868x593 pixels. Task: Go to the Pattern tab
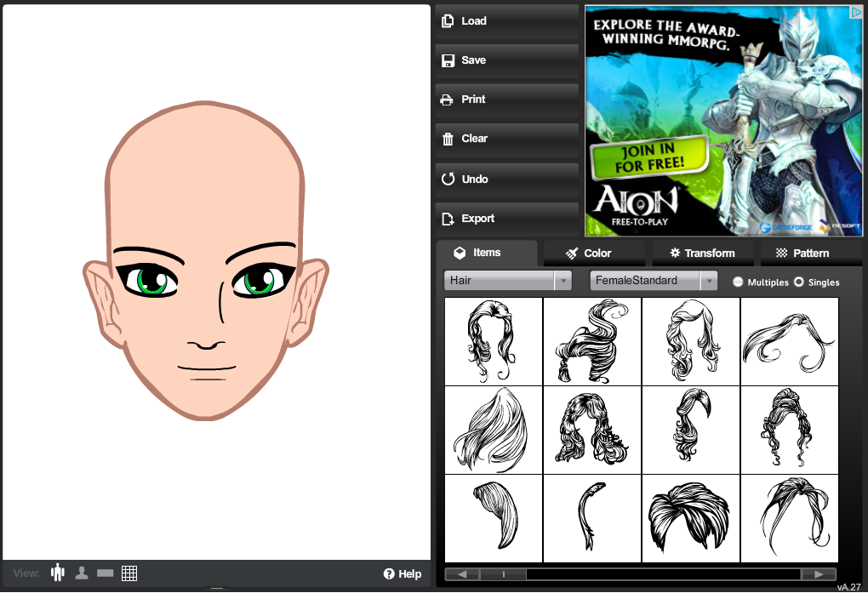[x=802, y=253]
